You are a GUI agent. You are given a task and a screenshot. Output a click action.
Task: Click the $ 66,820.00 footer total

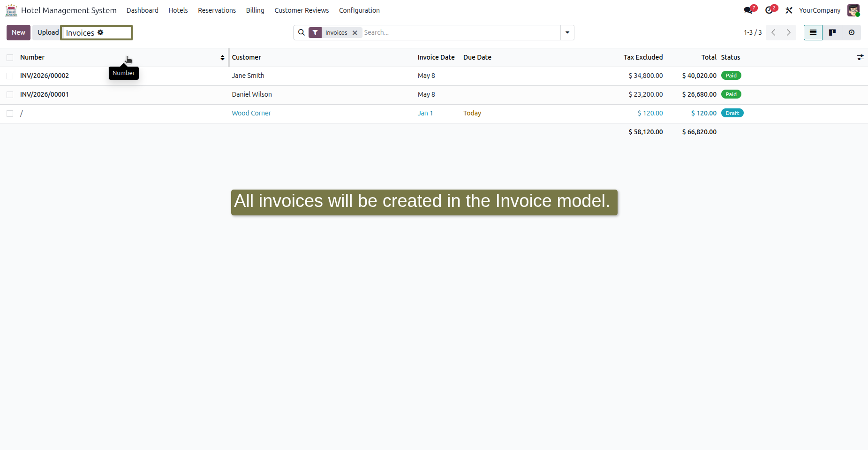699,132
